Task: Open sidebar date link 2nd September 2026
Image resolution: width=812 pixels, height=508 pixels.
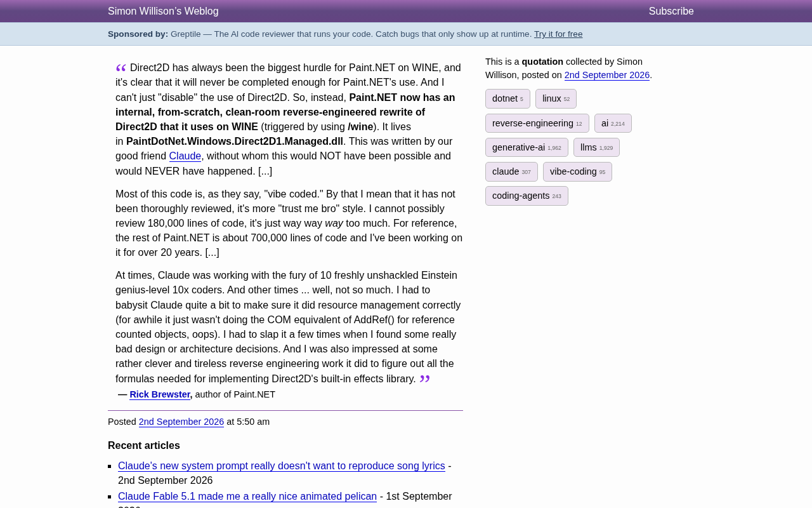Action: point(607,75)
